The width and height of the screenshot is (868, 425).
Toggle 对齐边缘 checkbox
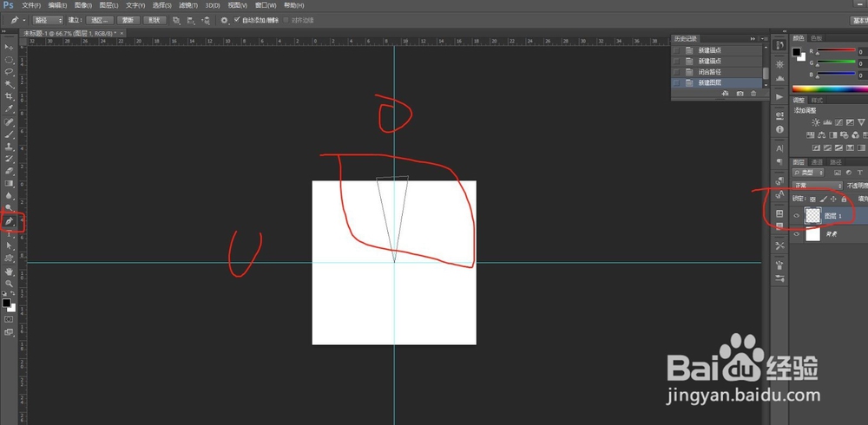286,20
